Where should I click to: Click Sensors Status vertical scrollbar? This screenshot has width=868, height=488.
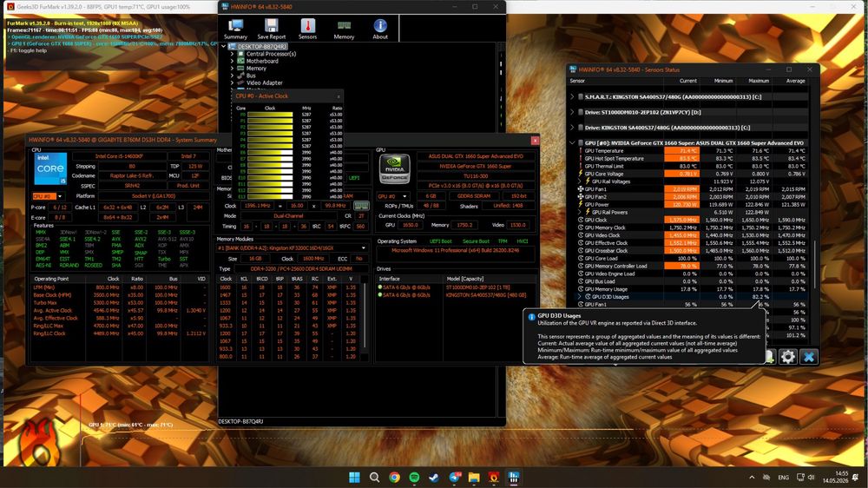815,265
